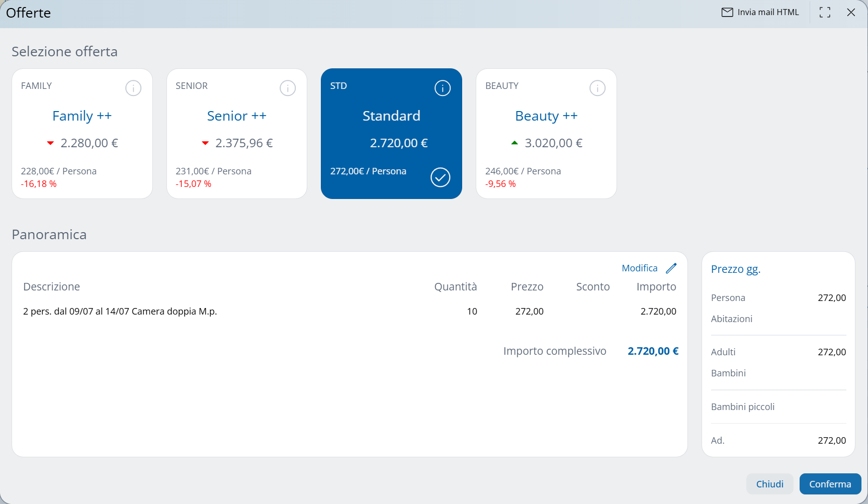Click the pencil edit icon beside Modifica
868x504 pixels.
(671, 268)
